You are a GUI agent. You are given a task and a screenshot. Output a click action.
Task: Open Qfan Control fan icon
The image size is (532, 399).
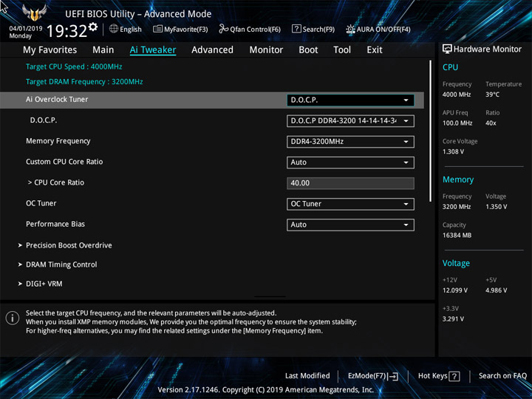coord(223,29)
